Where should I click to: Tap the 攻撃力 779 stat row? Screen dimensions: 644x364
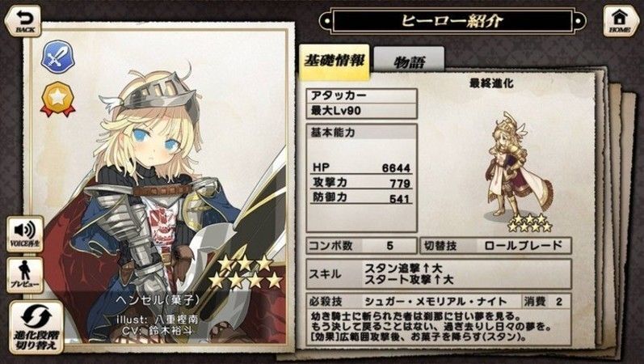click(362, 183)
